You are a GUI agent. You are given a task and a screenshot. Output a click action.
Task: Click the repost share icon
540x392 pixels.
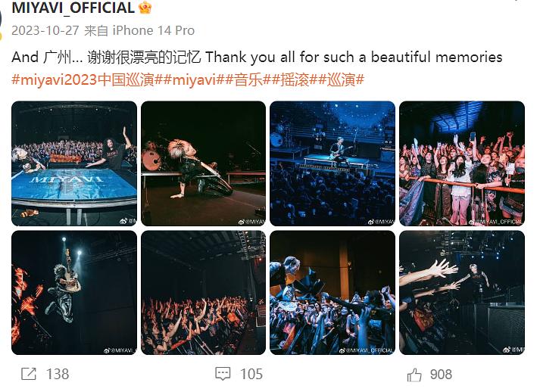pyautogui.click(x=29, y=374)
